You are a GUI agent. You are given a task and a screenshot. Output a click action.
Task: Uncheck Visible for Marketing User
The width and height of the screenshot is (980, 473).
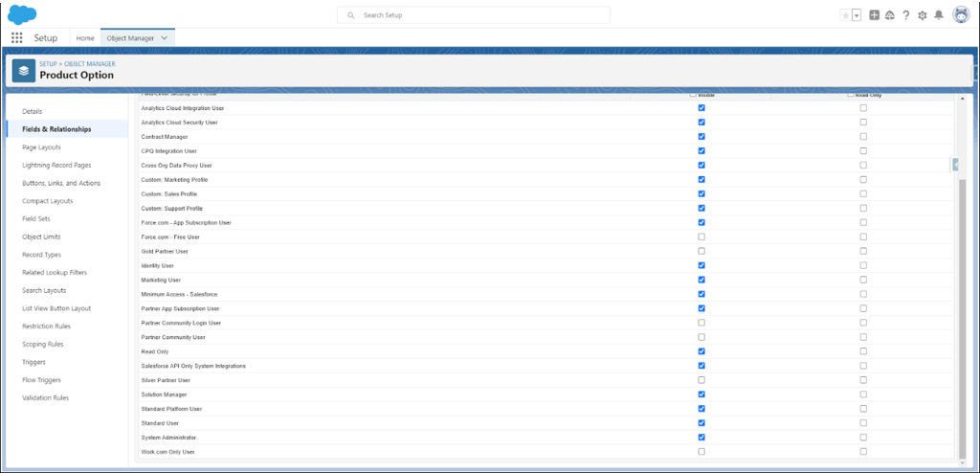(702, 280)
